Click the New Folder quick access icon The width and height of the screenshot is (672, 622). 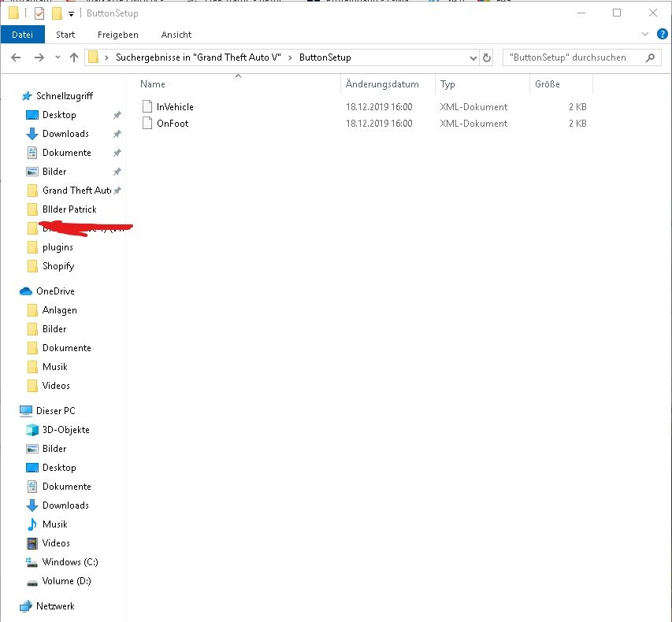57,13
